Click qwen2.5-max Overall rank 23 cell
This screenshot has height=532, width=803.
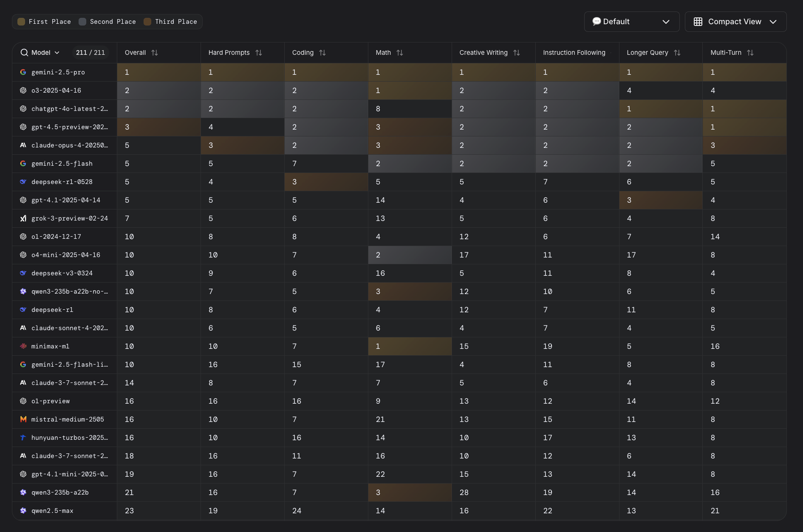[158, 511]
